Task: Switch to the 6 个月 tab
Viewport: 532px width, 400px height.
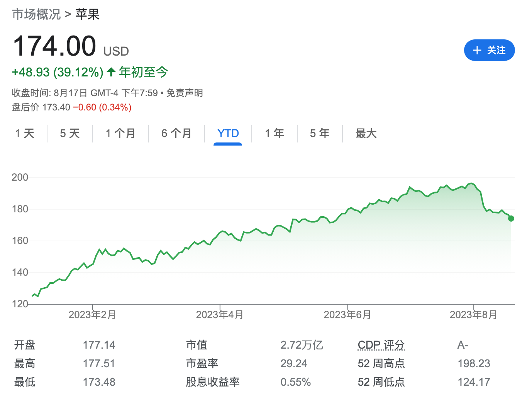Action: coord(177,134)
